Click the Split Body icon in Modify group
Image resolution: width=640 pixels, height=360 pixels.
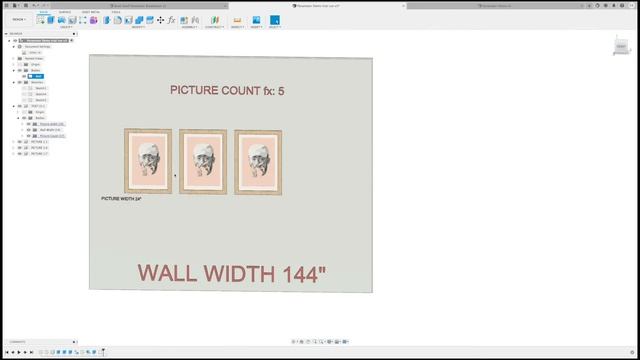pyautogui.click(x=150, y=20)
